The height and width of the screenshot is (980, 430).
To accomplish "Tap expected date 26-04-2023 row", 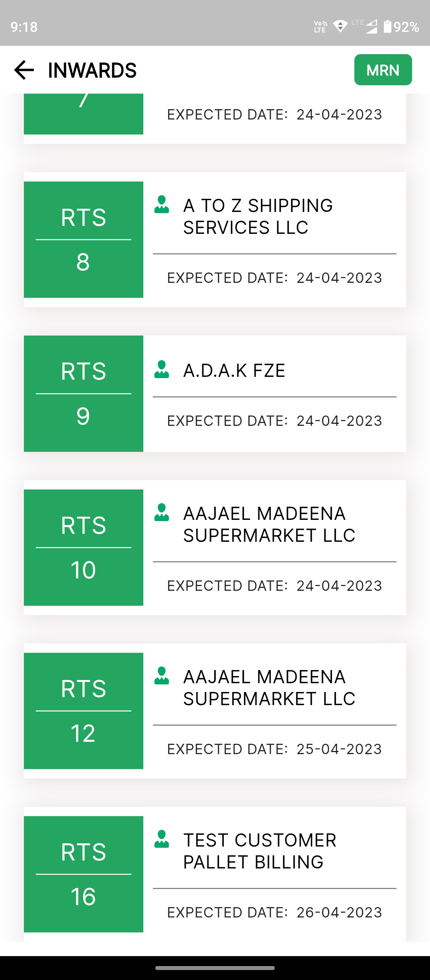I will pyautogui.click(x=274, y=912).
